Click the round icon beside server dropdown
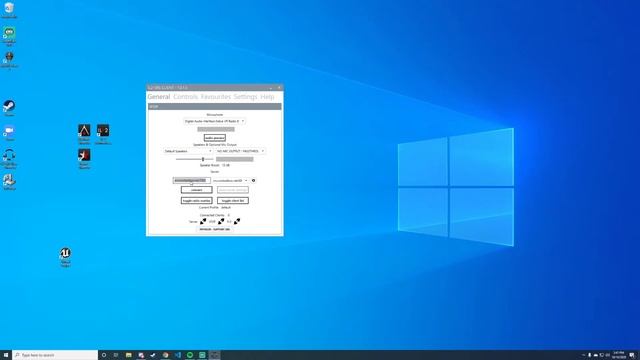Screen dimensions: 640x360 pyautogui.click(x=253, y=180)
